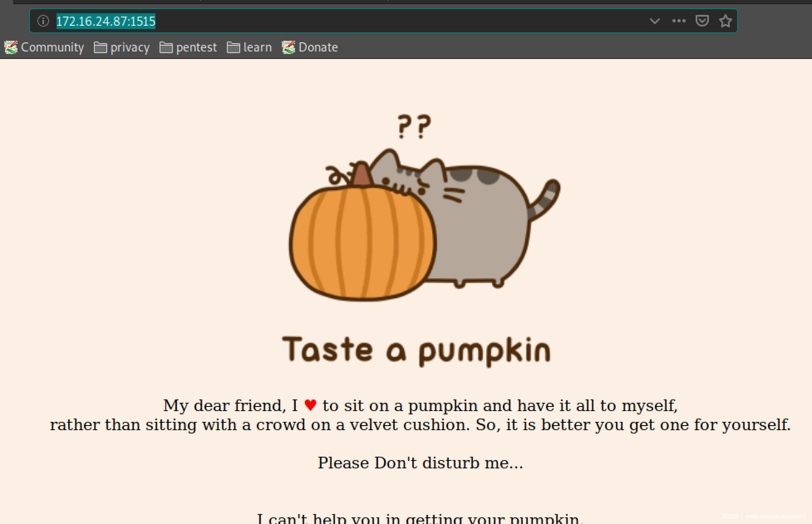Expand the pentest bookmarks folder
Viewport: 812px width, 524px height.
188,47
